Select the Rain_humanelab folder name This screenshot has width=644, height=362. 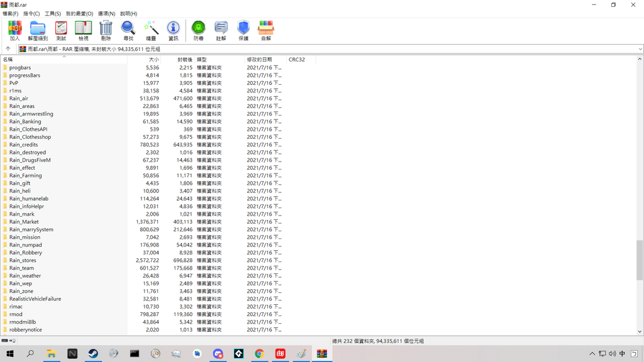pyautogui.click(x=29, y=199)
